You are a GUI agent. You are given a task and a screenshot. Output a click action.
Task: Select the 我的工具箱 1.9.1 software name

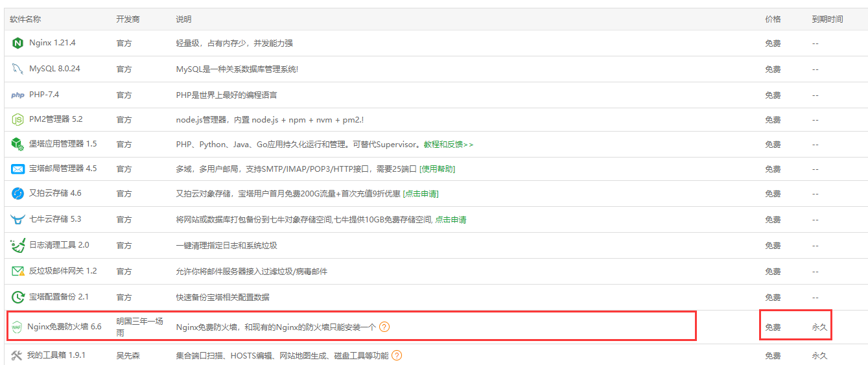[56, 355]
